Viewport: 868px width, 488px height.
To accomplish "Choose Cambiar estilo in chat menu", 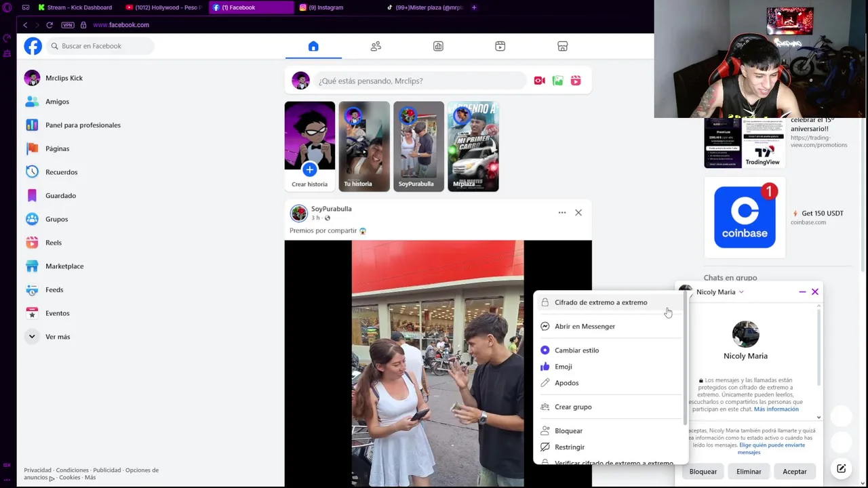I will click(x=609, y=350).
